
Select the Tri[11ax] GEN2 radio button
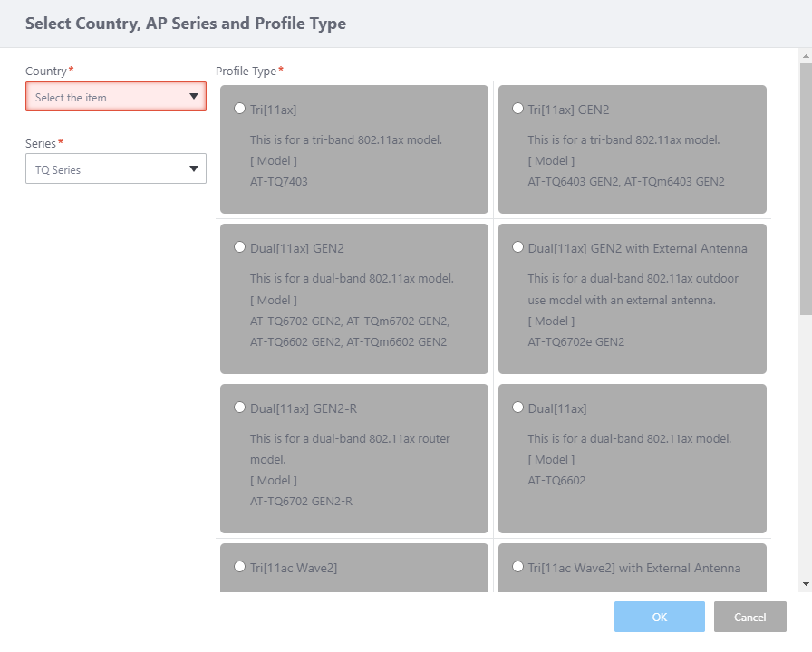pyautogui.click(x=517, y=109)
